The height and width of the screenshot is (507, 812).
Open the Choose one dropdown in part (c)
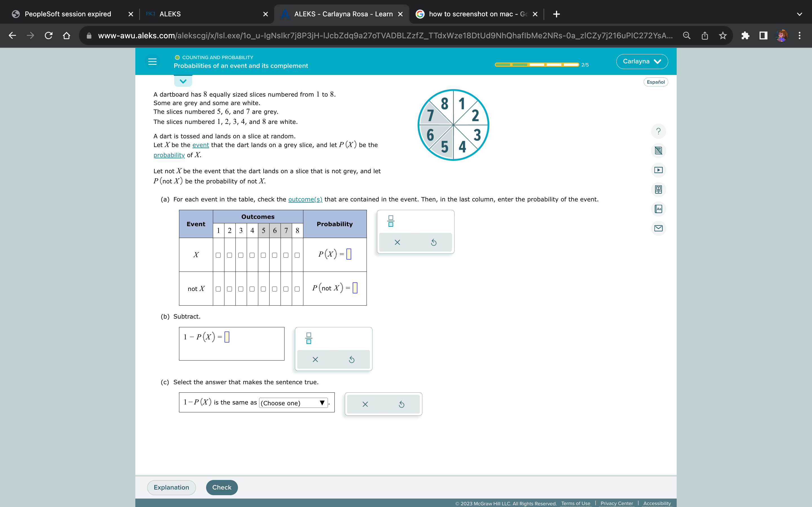[x=293, y=403]
